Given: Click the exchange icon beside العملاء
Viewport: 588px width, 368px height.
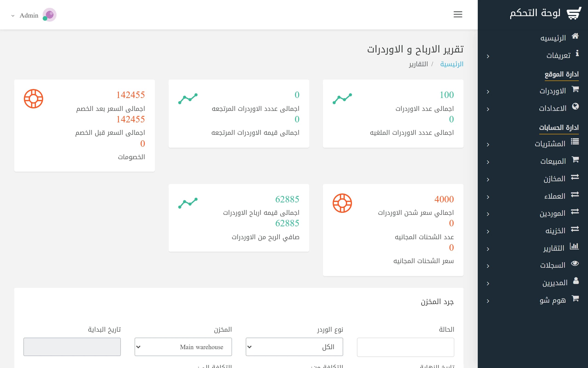Looking at the screenshot, I should pyautogui.click(x=575, y=194).
